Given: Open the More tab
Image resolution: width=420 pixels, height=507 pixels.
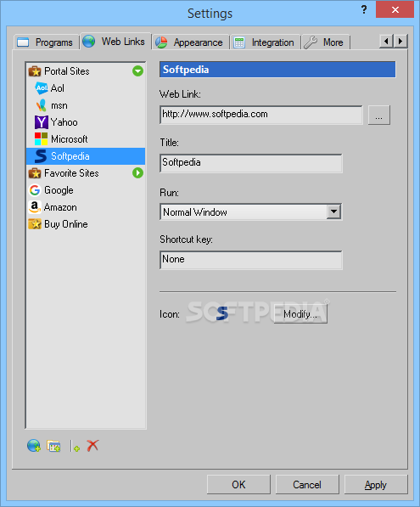Looking at the screenshot, I should (326, 42).
